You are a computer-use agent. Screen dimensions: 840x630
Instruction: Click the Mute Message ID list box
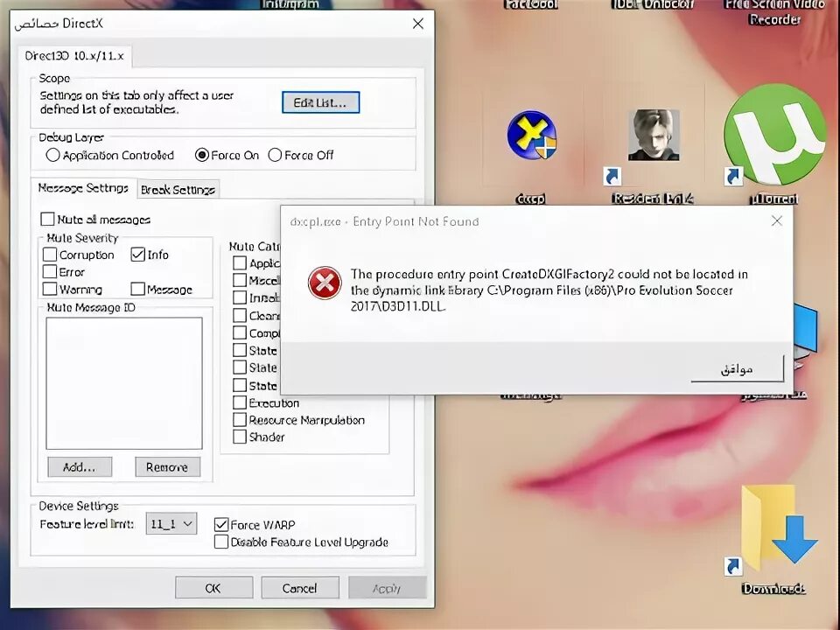coord(124,383)
